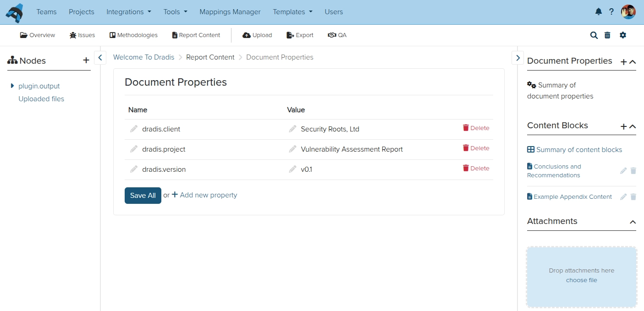Image resolution: width=644 pixels, height=311 pixels.
Task: Open the Users page
Action: [x=334, y=12]
